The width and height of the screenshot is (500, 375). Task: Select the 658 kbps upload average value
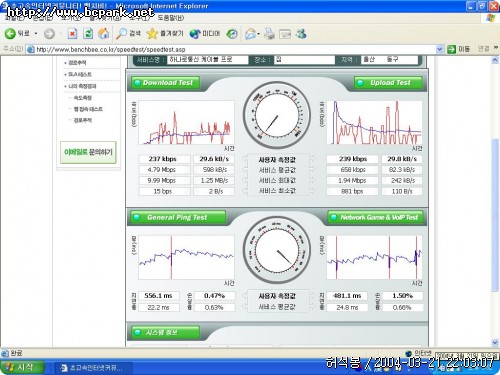[x=353, y=170]
